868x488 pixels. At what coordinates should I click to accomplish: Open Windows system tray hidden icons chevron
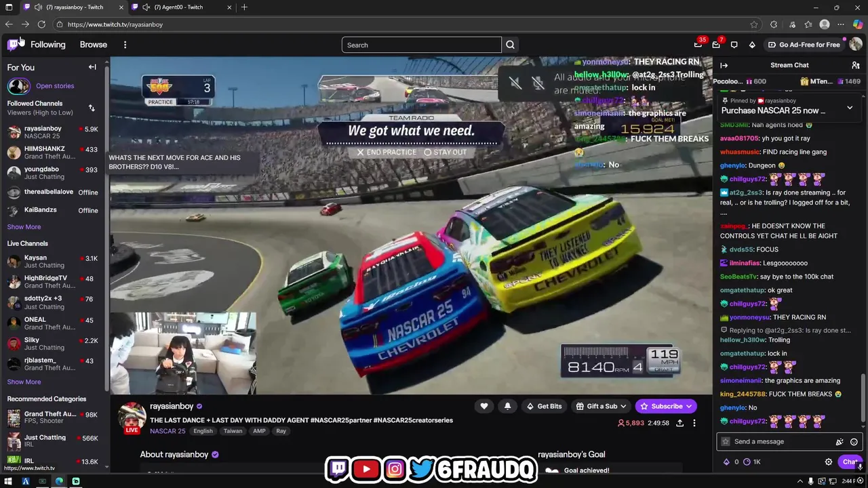pyautogui.click(x=801, y=481)
